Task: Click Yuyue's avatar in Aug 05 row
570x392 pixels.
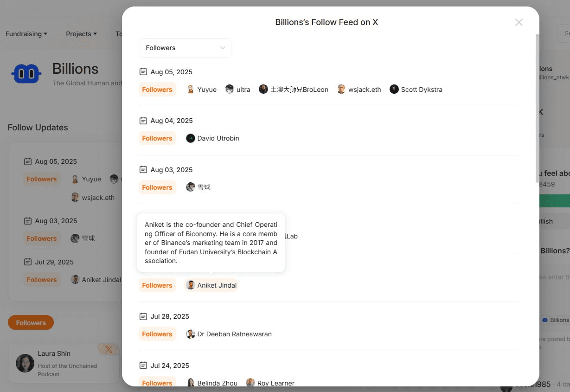Action: [x=191, y=90]
